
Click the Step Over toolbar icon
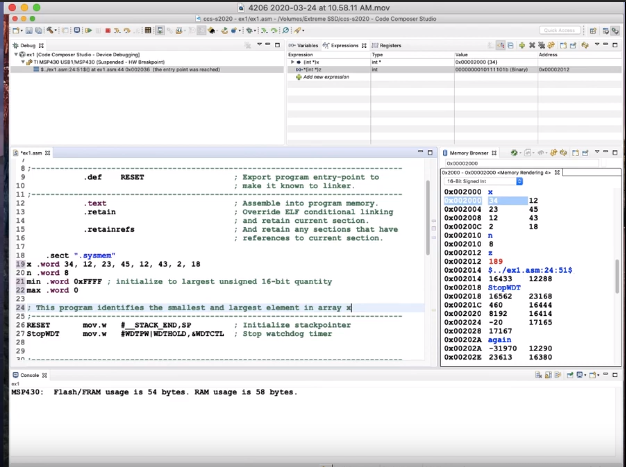[x=127, y=30]
